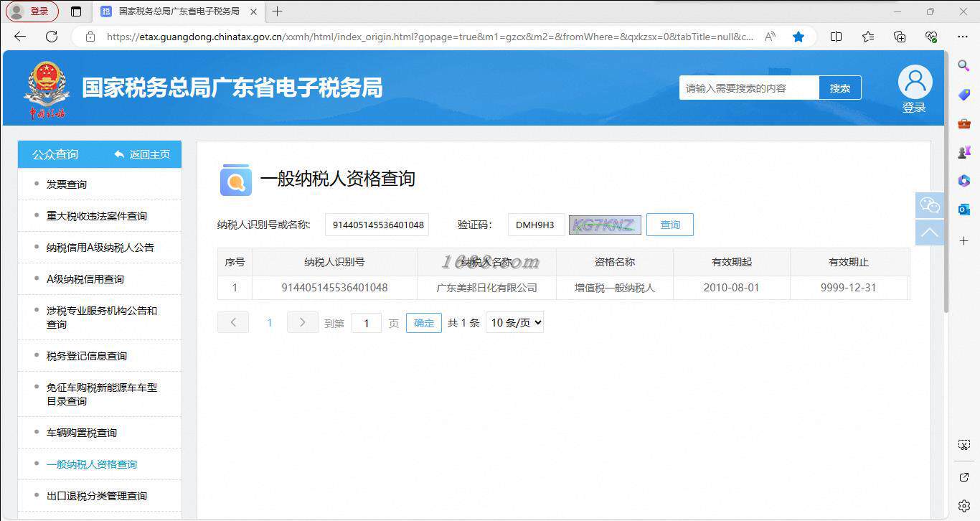The width and height of the screenshot is (980, 521).
Task: Add a sidebar app with plus icon
Action: pos(964,240)
